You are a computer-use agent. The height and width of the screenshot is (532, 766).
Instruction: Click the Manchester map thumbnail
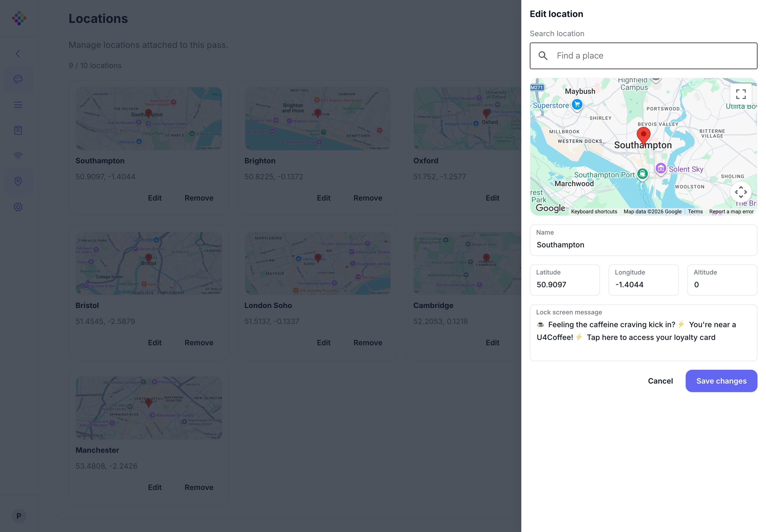click(149, 408)
